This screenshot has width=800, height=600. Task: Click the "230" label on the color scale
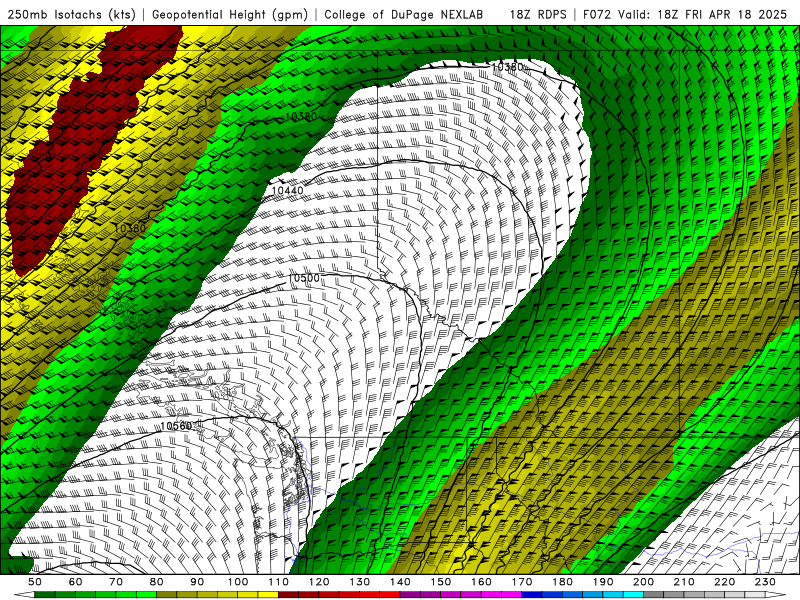765,582
